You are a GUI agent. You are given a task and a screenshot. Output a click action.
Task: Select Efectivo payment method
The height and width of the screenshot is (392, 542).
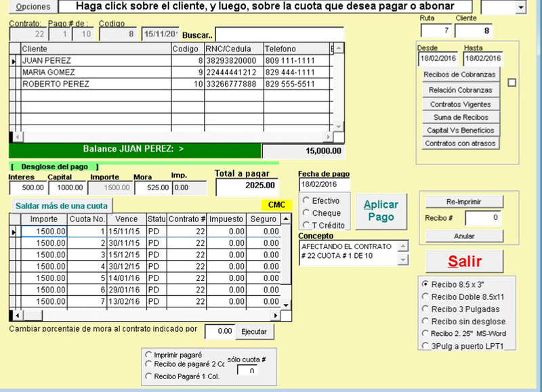[321, 201]
